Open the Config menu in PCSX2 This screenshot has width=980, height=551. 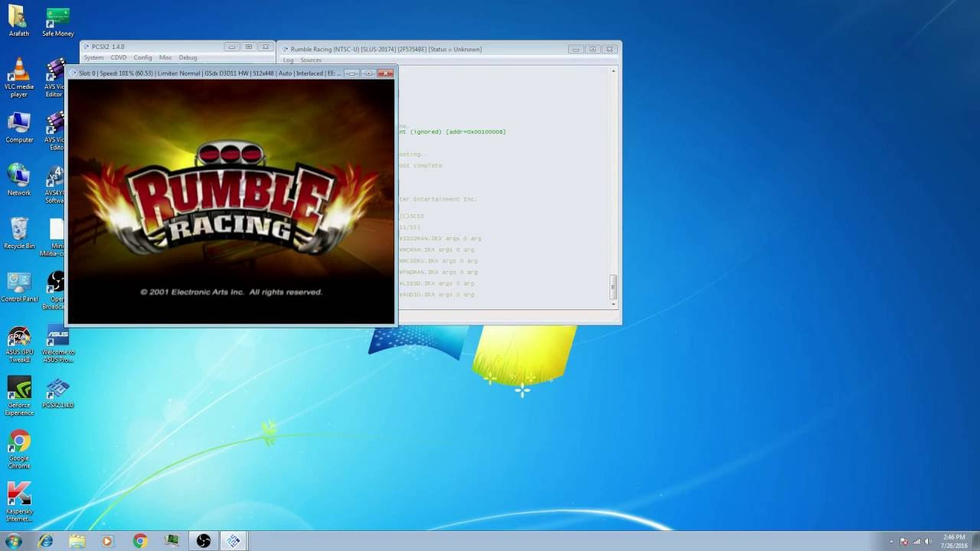click(x=142, y=57)
